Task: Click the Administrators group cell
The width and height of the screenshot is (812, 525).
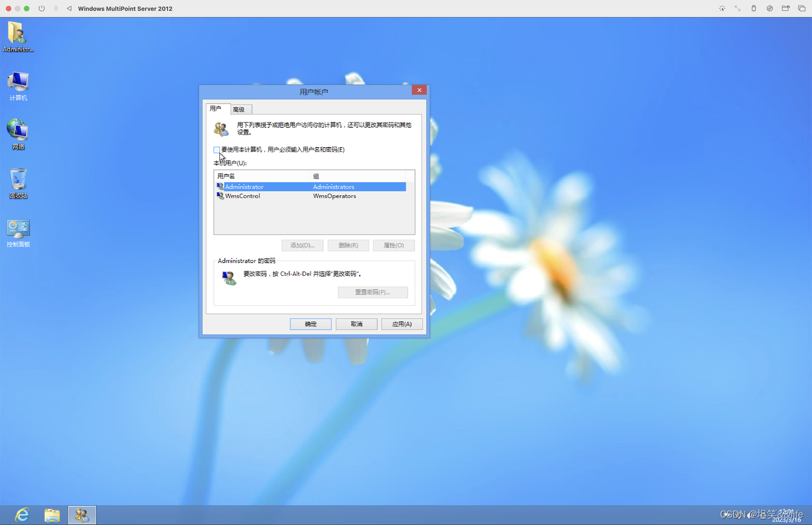Action: (334, 187)
